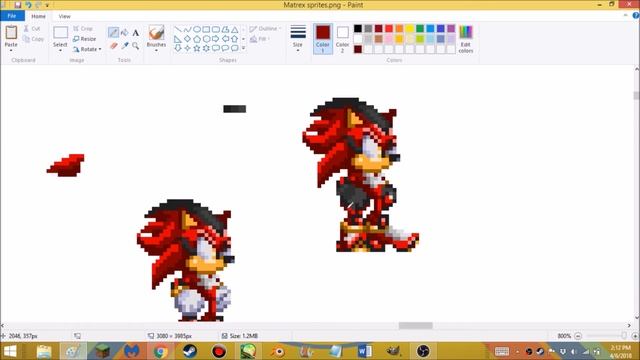Click the Paste clipboard button
This screenshot has height=360, width=640.
(11, 34)
